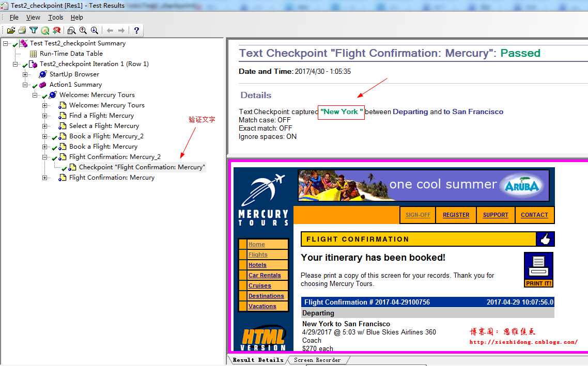
Task: Click the Cruises sidebar link
Action: tap(259, 285)
